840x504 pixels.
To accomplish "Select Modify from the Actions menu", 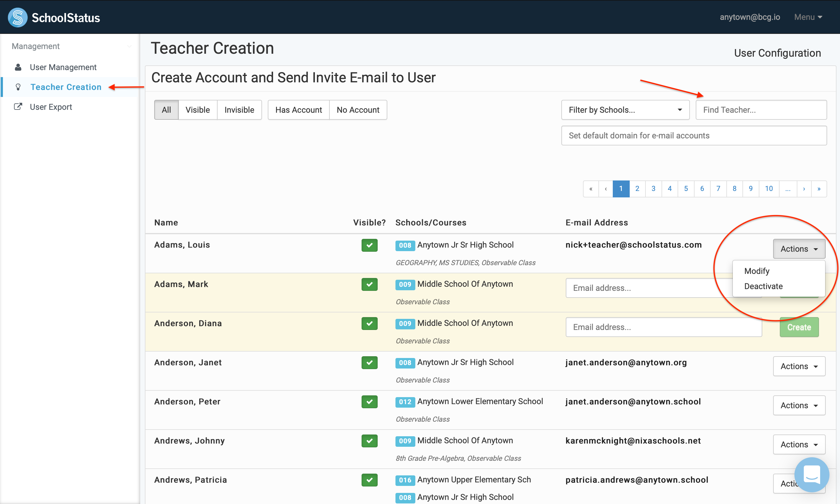I will coord(757,271).
